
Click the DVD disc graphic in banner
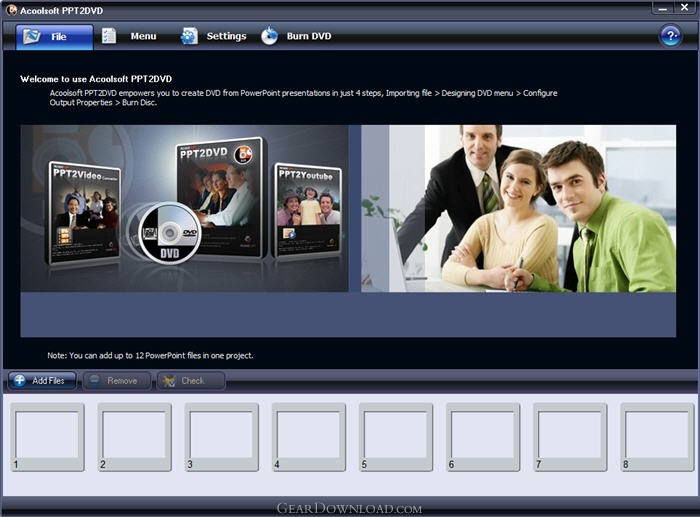(169, 233)
